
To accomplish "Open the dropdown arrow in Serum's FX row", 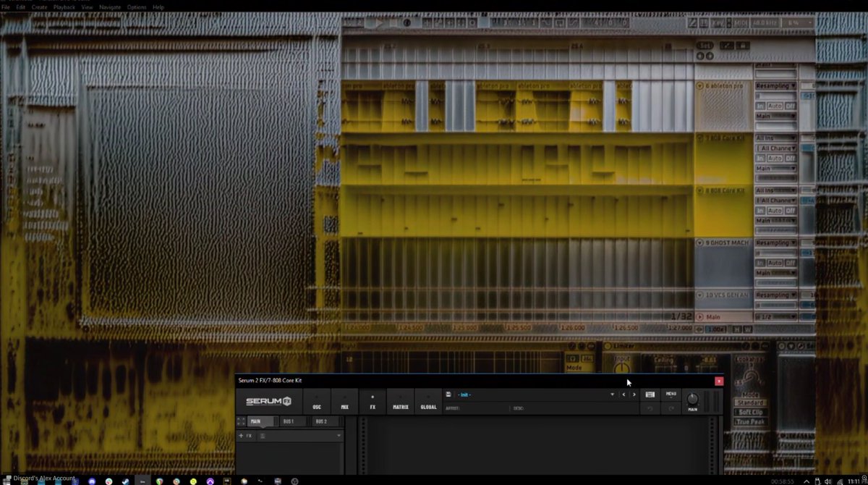I will pyautogui.click(x=339, y=436).
